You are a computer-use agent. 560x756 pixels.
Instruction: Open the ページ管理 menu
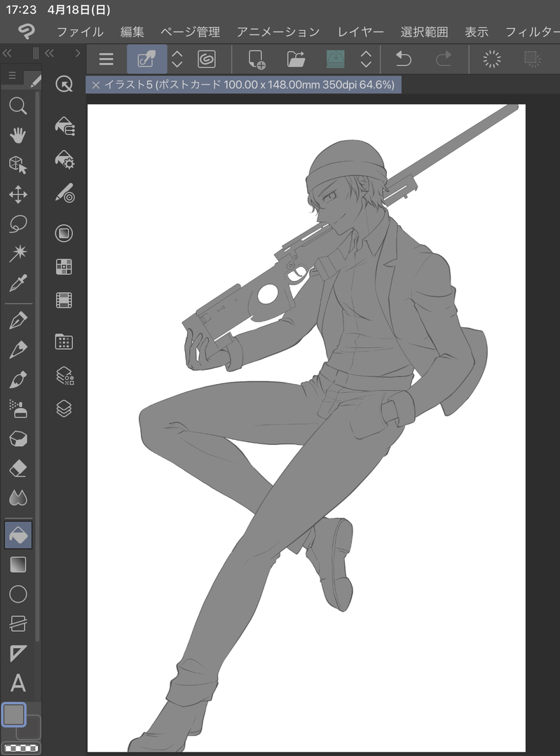pos(190,32)
